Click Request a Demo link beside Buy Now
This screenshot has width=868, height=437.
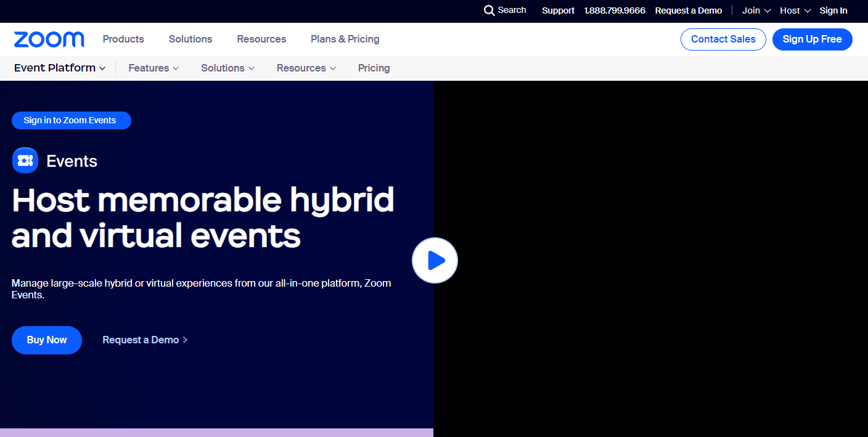coord(145,340)
